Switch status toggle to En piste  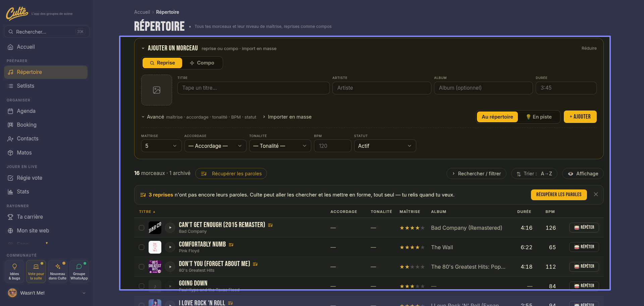539,117
